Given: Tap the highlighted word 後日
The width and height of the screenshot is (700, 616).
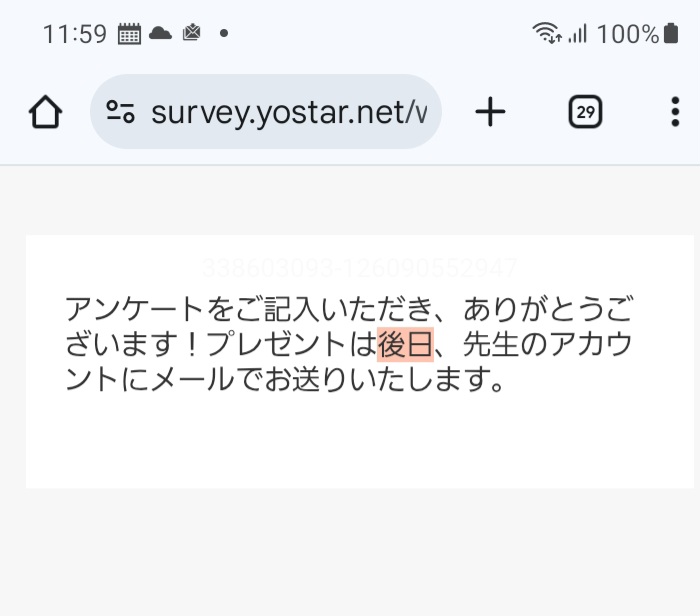Looking at the screenshot, I should 405,344.
